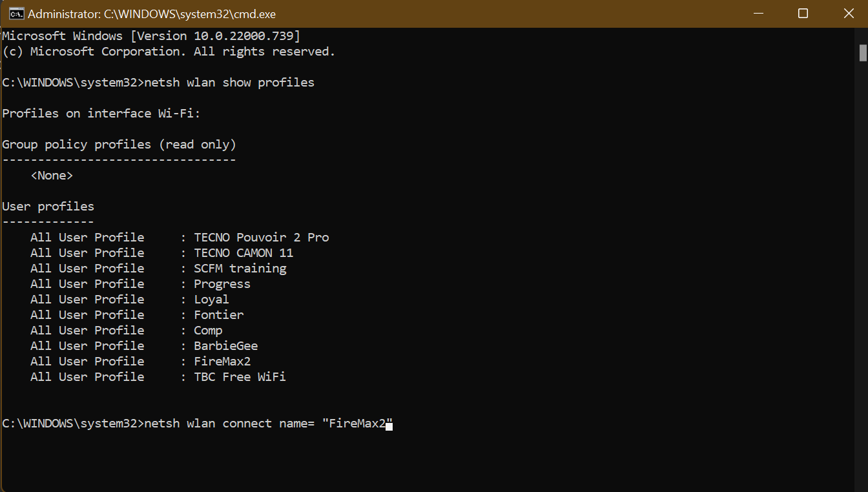The image size is (868, 492).
Task: Click the 'Comp' profile name
Action: click(x=208, y=331)
